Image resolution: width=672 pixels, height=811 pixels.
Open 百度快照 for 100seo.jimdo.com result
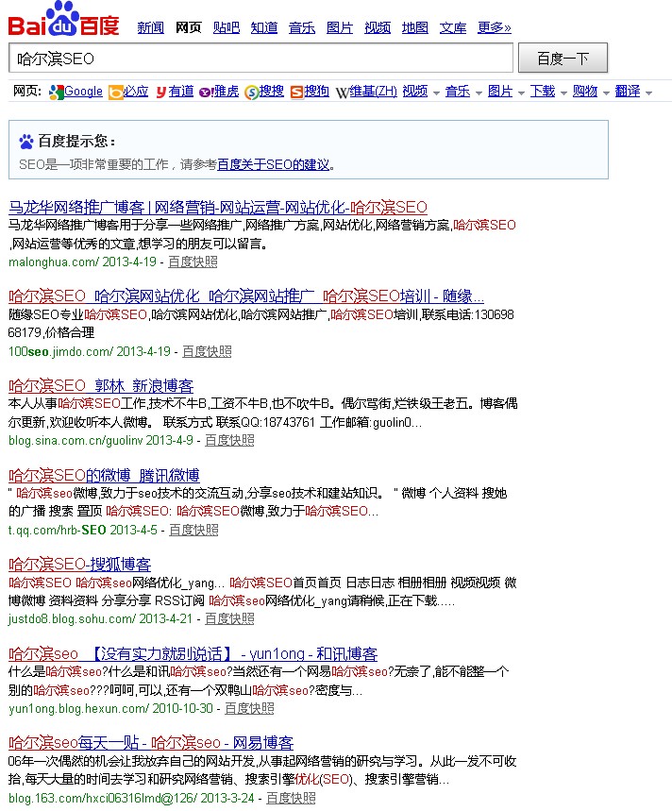click(207, 352)
